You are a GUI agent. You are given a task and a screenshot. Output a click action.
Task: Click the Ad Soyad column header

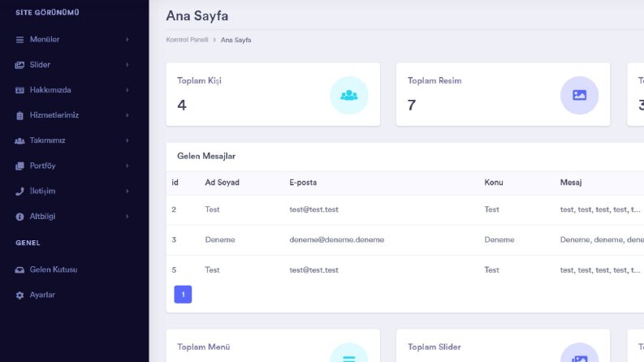pyautogui.click(x=222, y=183)
